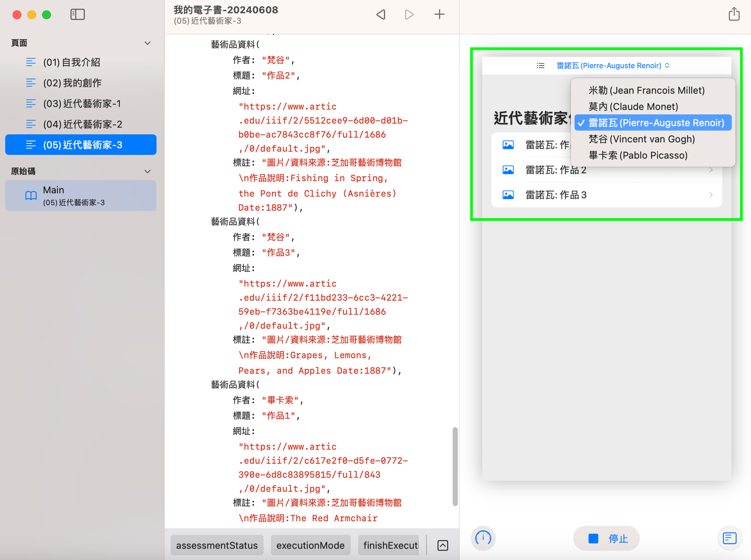
Task: Choose 梵谷 (Vincent van Gogh) option
Action: pyautogui.click(x=642, y=139)
